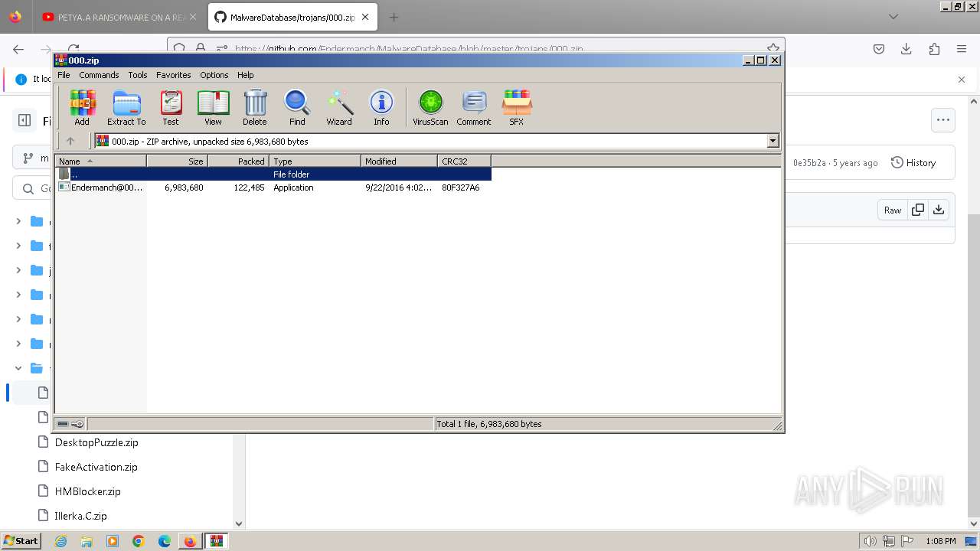Open the Options menu
Screen dimensions: 980x551
click(214, 75)
